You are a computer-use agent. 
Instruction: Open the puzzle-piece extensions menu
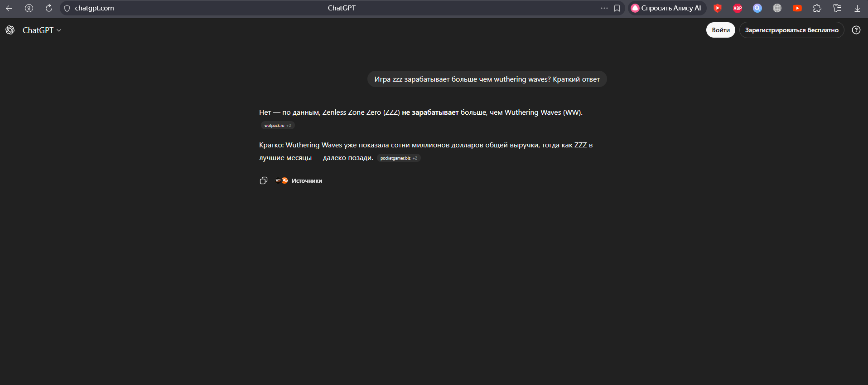point(817,8)
